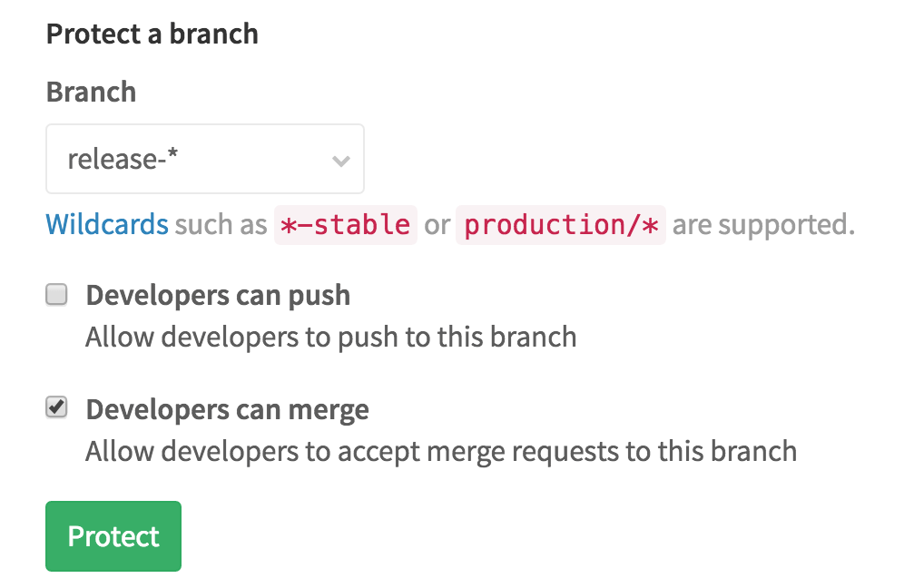Select the Developers can push label text
The image size is (904, 588).
tap(218, 295)
